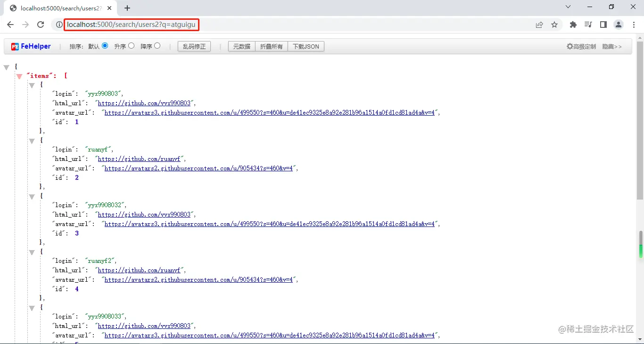Open 高级定制 settings gear
The image size is (644, 344).
point(581,46)
